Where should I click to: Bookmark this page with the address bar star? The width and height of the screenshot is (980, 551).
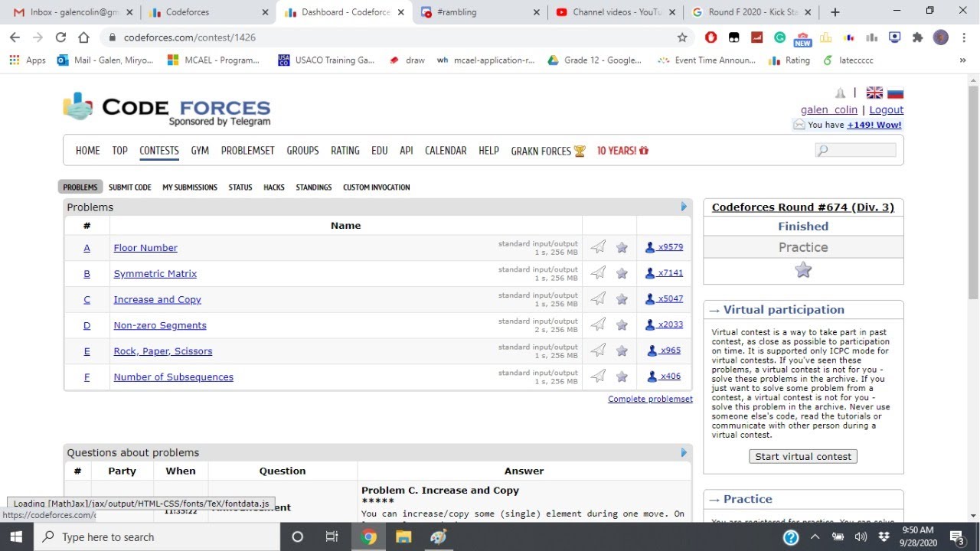(x=682, y=37)
